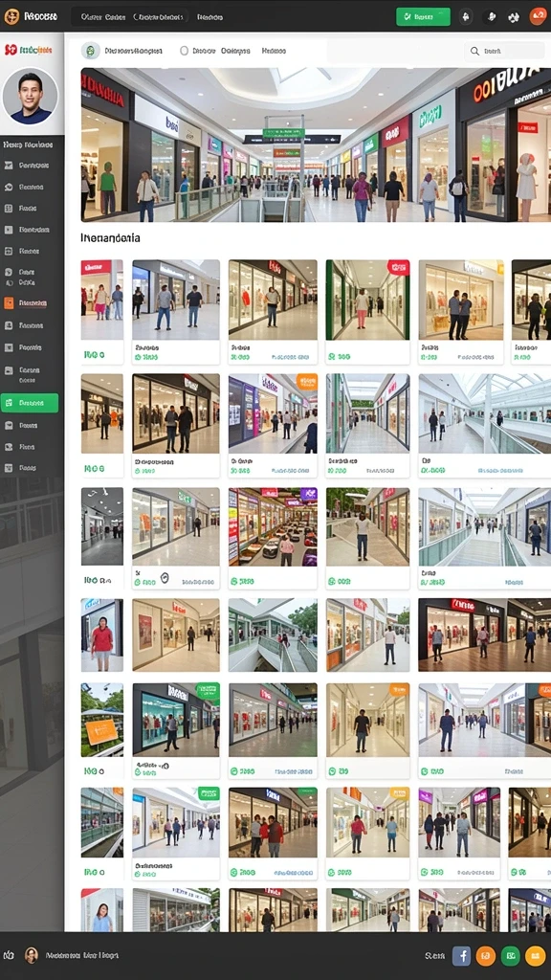This screenshot has width=551, height=980.
Task: Open the first sidebar menu item below profile
Action: coord(32,166)
